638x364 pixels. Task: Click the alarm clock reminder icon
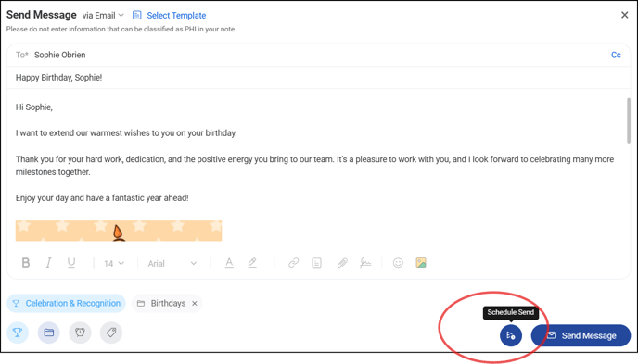[x=80, y=333]
